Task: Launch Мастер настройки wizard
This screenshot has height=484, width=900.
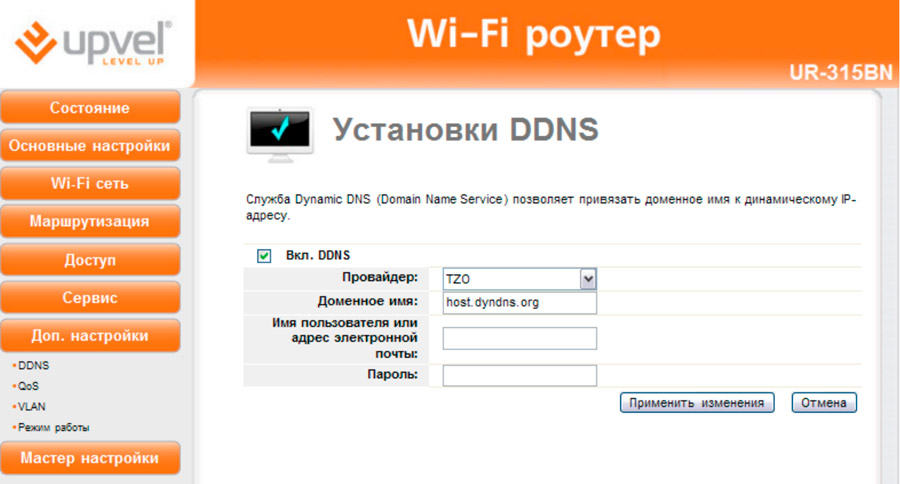Action: [90, 458]
